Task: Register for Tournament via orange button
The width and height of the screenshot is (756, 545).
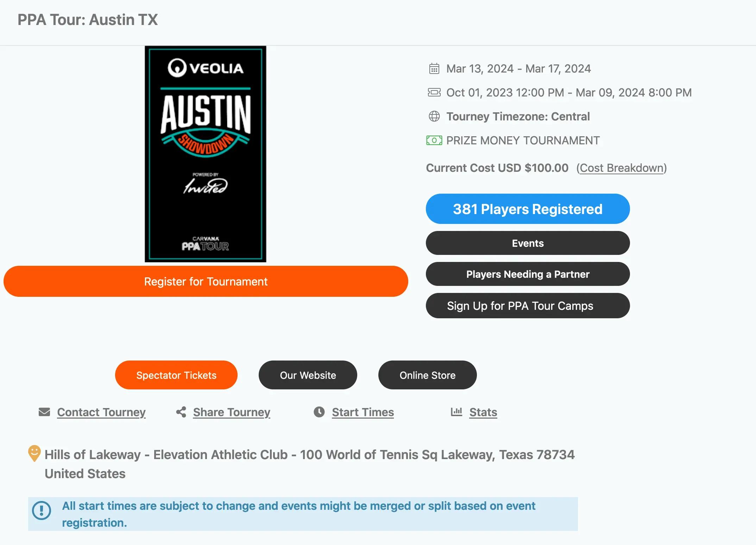Action: click(206, 281)
